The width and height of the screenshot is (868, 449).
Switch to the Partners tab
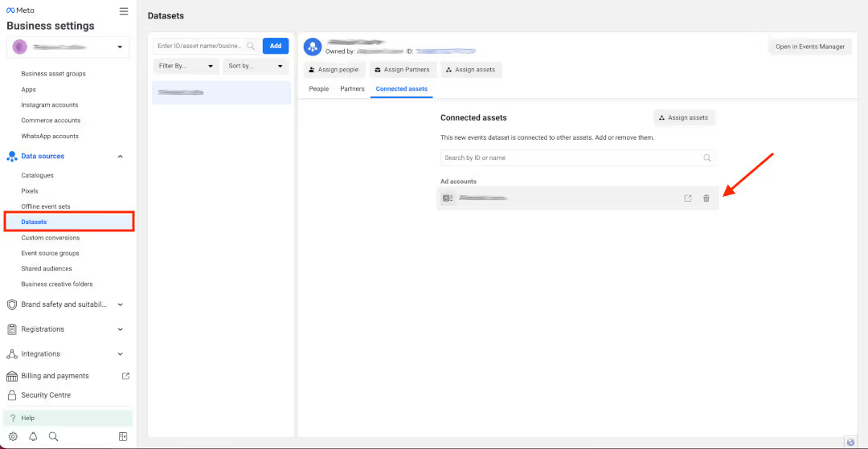coord(352,88)
